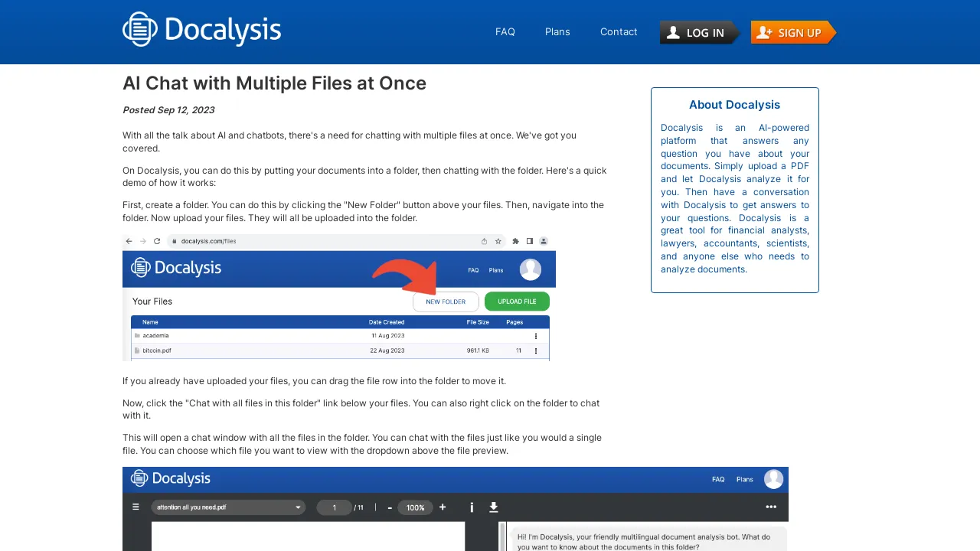Click the 'Posted Sep 12, 2023' date
This screenshot has width=980, height=551.
tap(168, 110)
